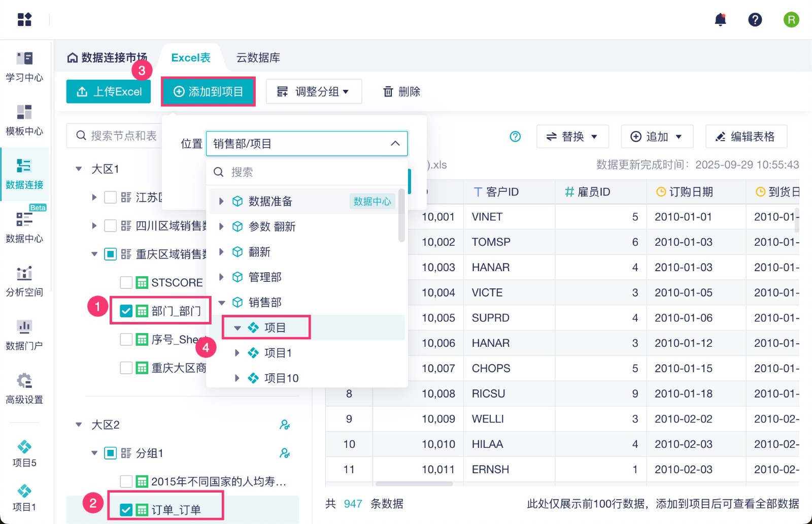Open the 调整分组 menu button
Screen dimensions: 812x524
click(x=314, y=91)
